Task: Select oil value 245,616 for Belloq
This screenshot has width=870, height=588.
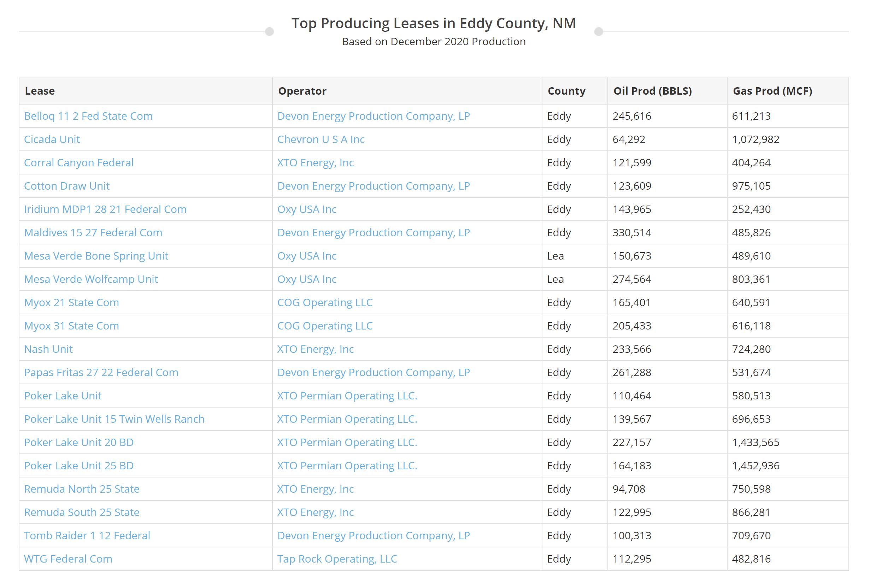Action: pos(632,116)
